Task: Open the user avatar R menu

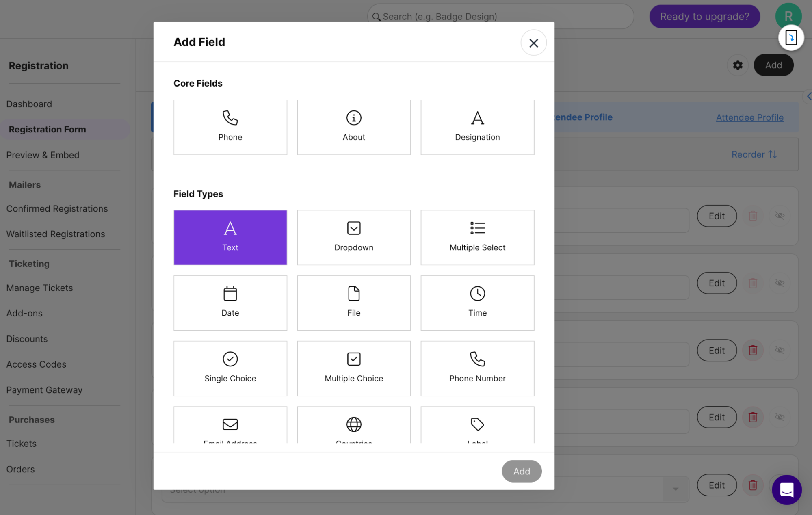Action: tap(788, 15)
